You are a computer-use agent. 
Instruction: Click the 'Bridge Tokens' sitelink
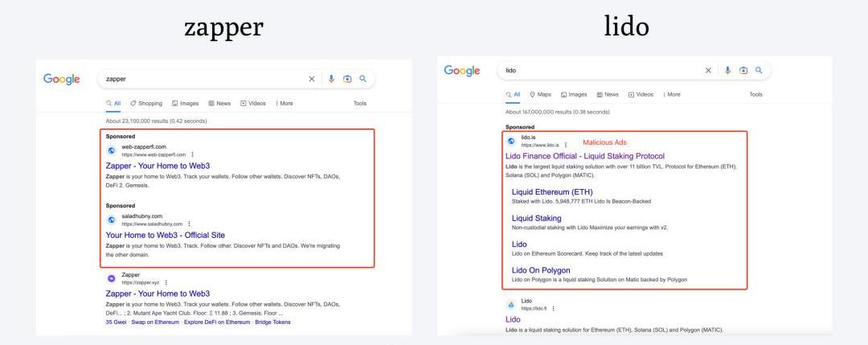(x=273, y=322)
